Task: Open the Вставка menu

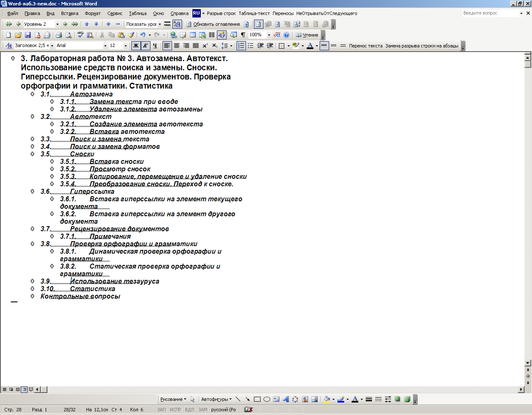Action: point(69,13)
